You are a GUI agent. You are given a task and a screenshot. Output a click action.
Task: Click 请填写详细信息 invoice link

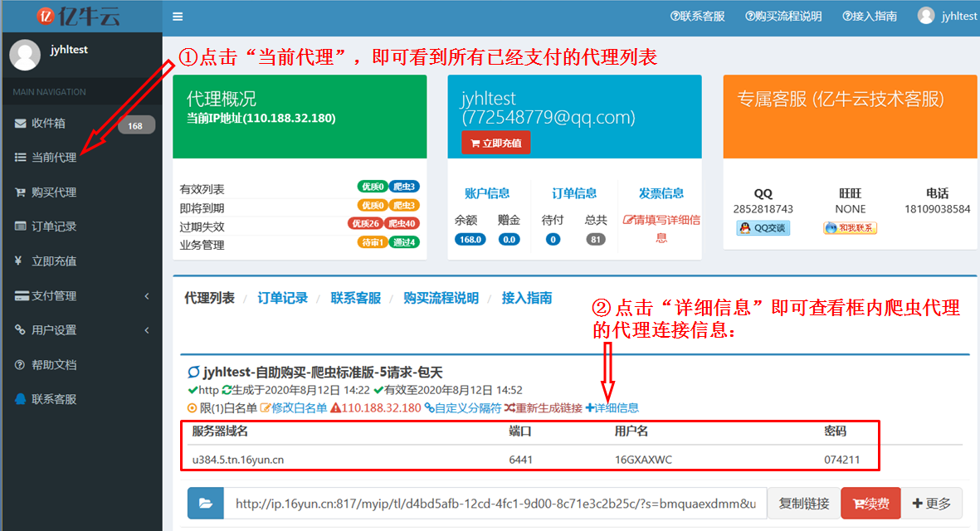point(661,229)
